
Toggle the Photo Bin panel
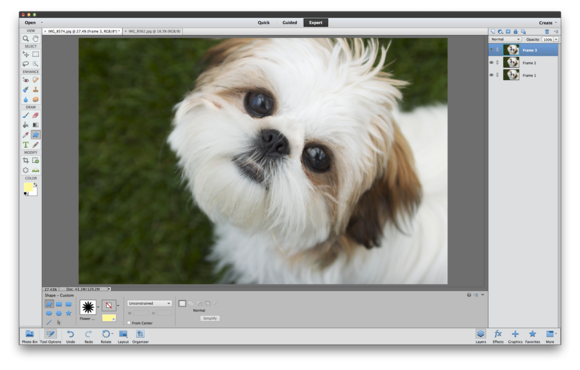click(30, 336)
